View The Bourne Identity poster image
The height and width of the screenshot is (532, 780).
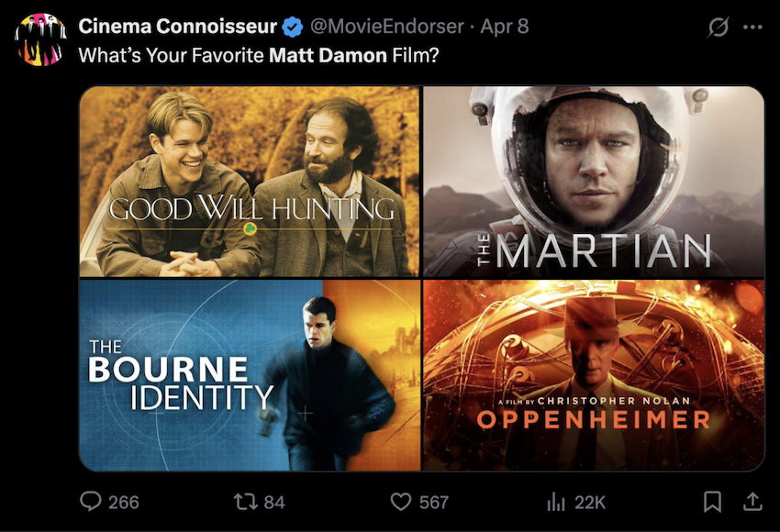pos(250,375)
